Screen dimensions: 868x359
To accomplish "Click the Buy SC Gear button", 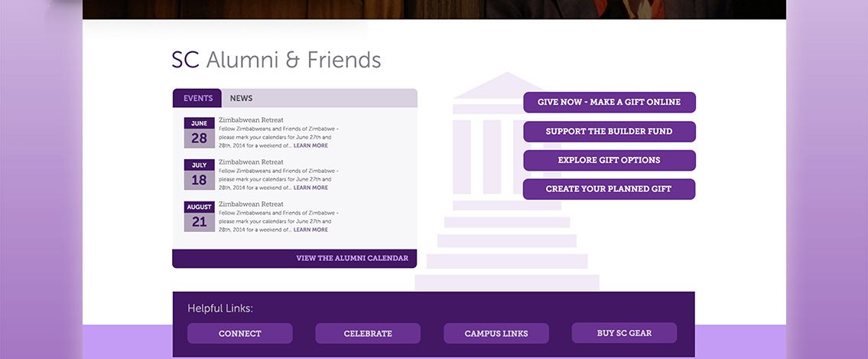I will 624,333.
